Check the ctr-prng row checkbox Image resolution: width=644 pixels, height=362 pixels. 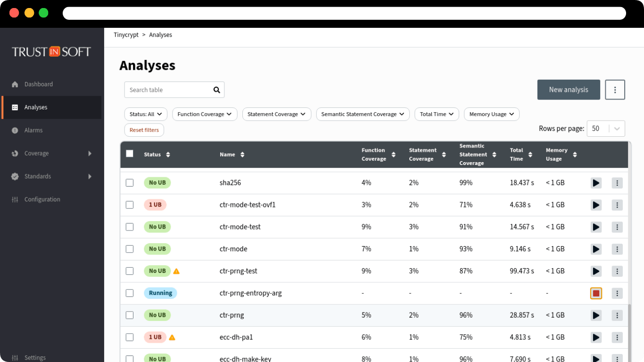point(130,315)
